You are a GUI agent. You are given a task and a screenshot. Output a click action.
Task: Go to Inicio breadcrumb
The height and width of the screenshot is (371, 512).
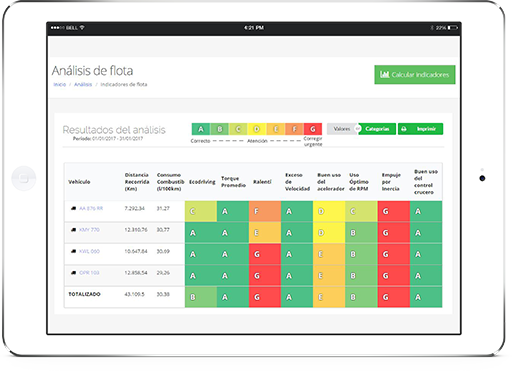point(60,84)
